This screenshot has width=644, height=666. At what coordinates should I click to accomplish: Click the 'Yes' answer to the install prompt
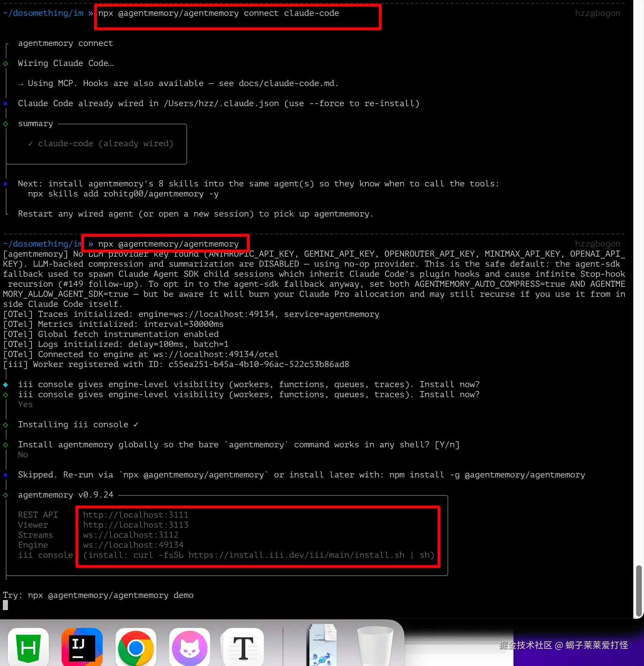[25, 404]
